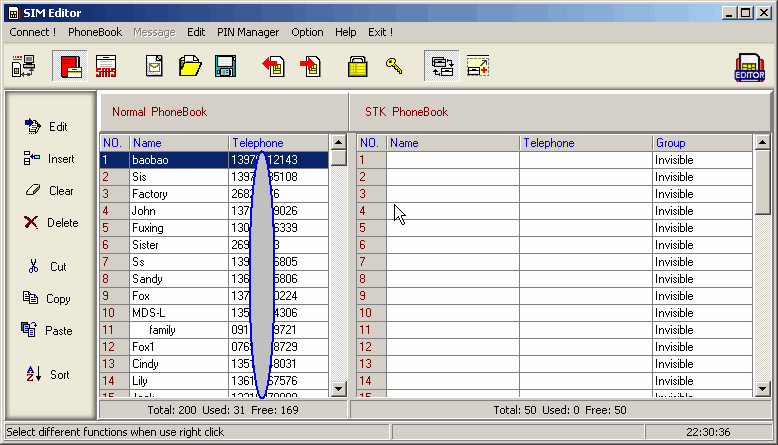
Task: Click the STK PhoneBook panel title
Action: [406, 112]
